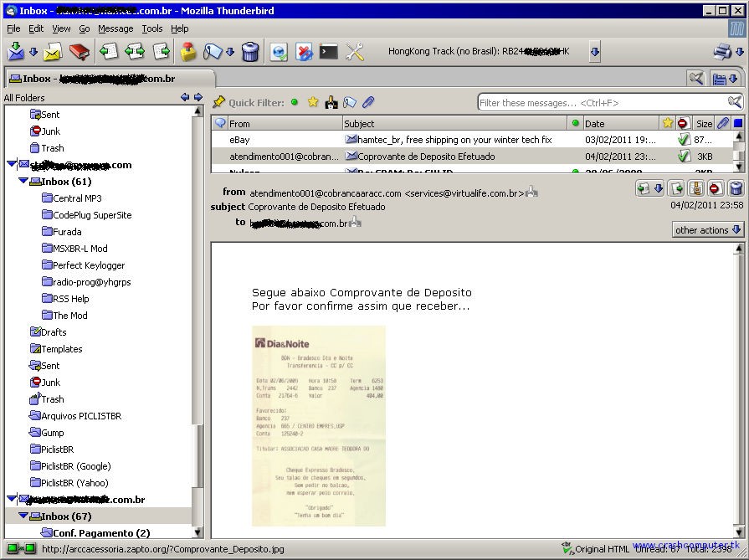Open the Conf. Pagamento (2) folder
749x560 pixels.
tap(95, 532)
